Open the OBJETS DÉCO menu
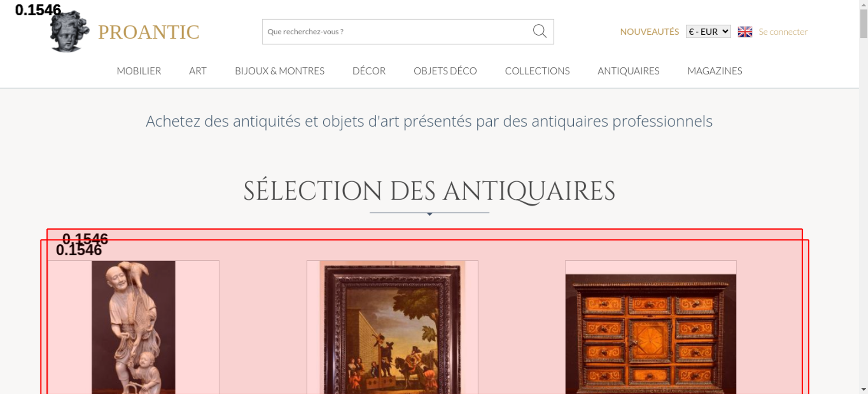Image resolution: width=868 pixels, height=394 pixels. 445,71
